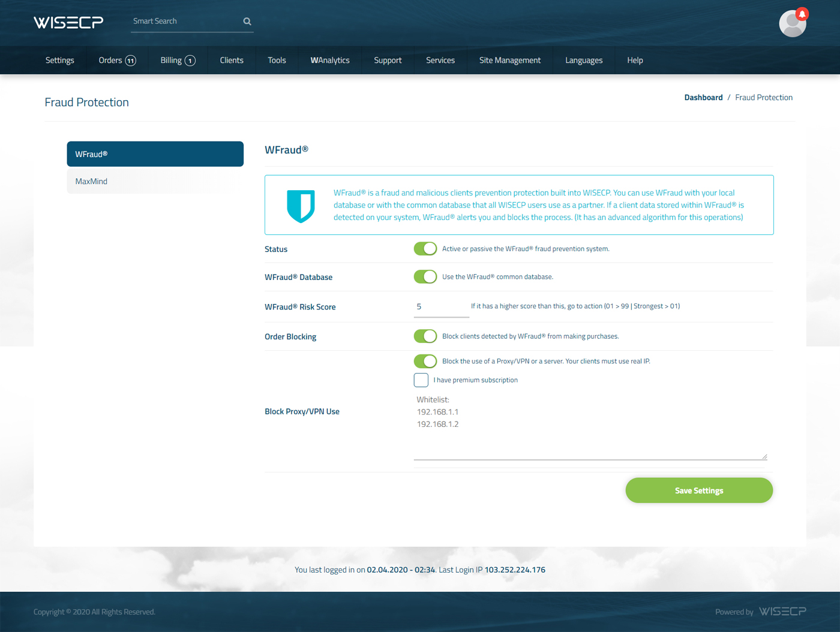Click the Order Blocking label

290,337
